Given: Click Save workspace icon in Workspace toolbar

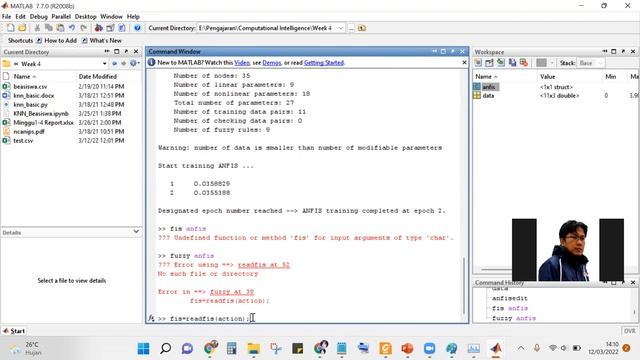Looking at the screenshot, I should (x=512, y=62).
